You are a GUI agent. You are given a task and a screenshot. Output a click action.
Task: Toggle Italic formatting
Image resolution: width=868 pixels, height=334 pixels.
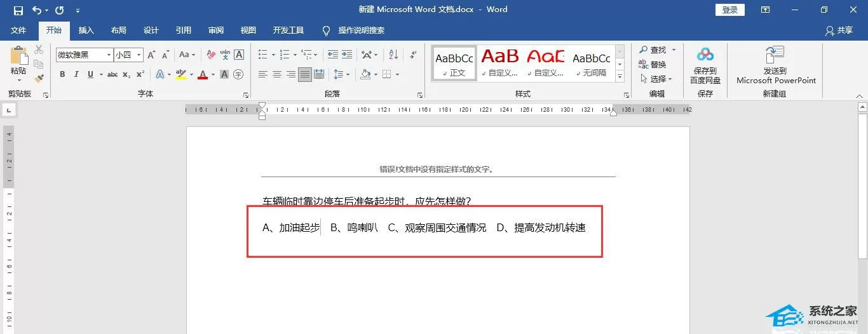coord(76,75)
